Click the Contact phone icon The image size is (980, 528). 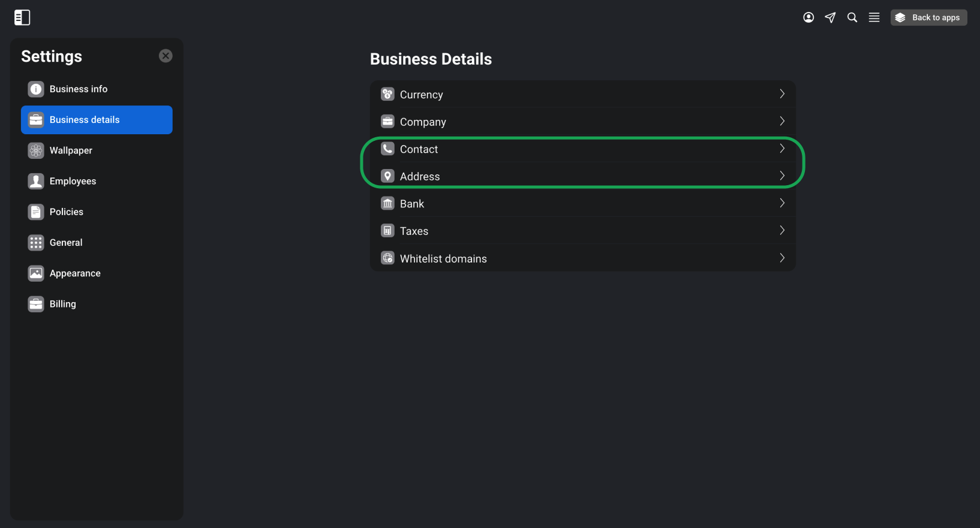(388, 149)
